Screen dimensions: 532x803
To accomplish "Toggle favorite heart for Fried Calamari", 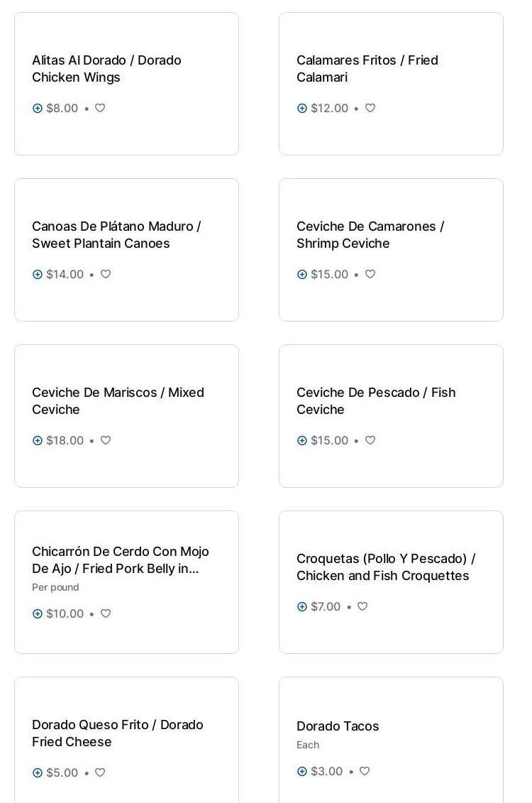I will coord(370,109).
